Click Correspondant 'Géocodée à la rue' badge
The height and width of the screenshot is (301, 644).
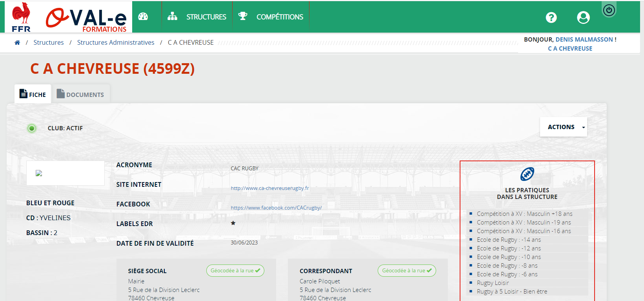pyautogui.click(x=407, y=270)
